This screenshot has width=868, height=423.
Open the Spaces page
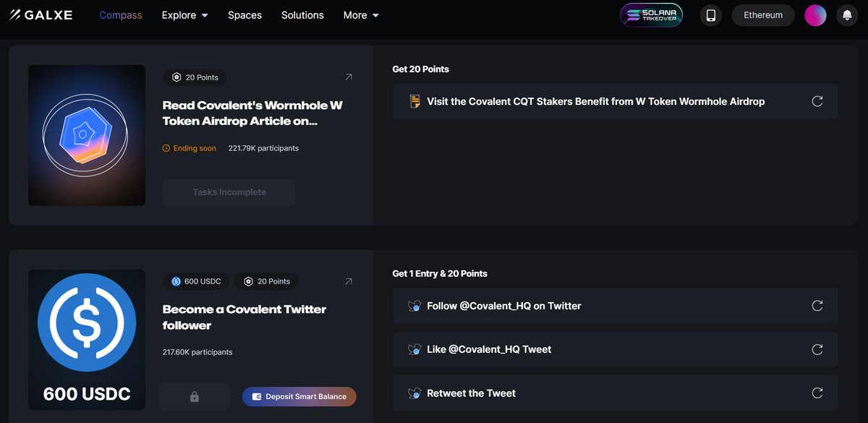coord(244,15)
